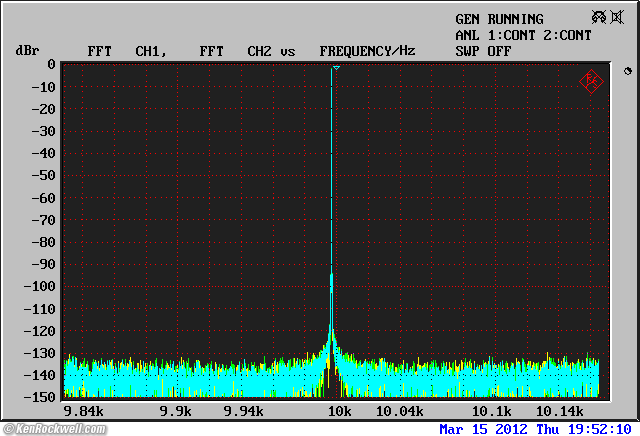640x436 pixels.
Task: Click the -140 y-axis label
Action: point(39,375)
